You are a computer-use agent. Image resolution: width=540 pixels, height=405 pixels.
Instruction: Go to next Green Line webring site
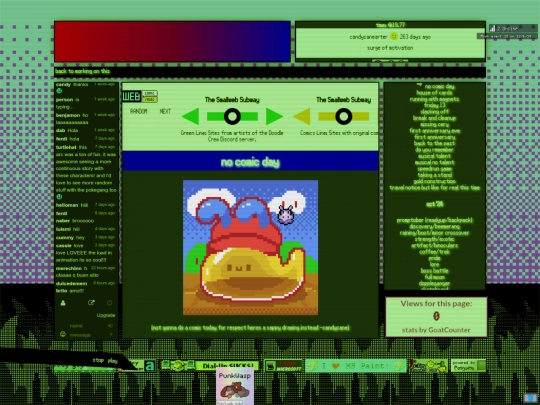pos(274,116)
